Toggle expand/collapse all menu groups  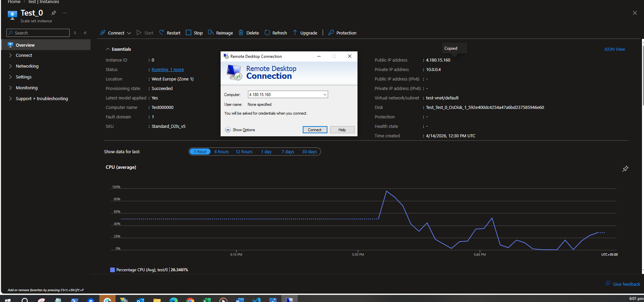click(75, 33)
